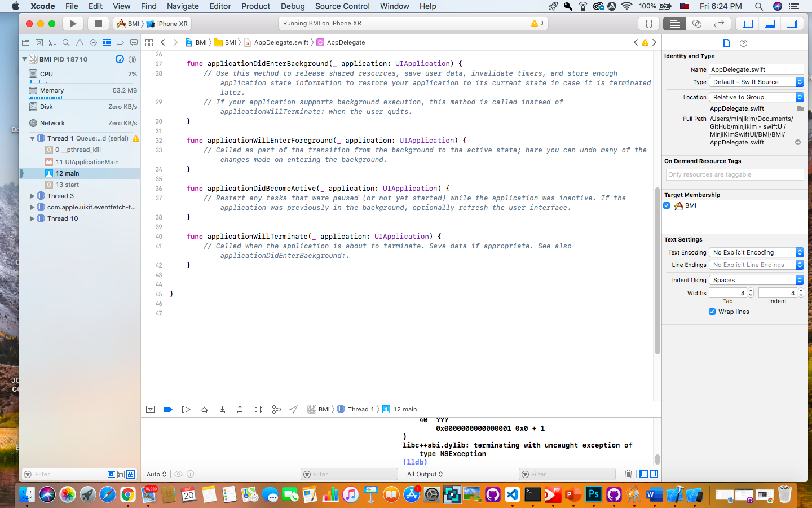Screen dimensions: 812x508
Task: Open the Symbol navigator
Action: click(x=52, y=42)
